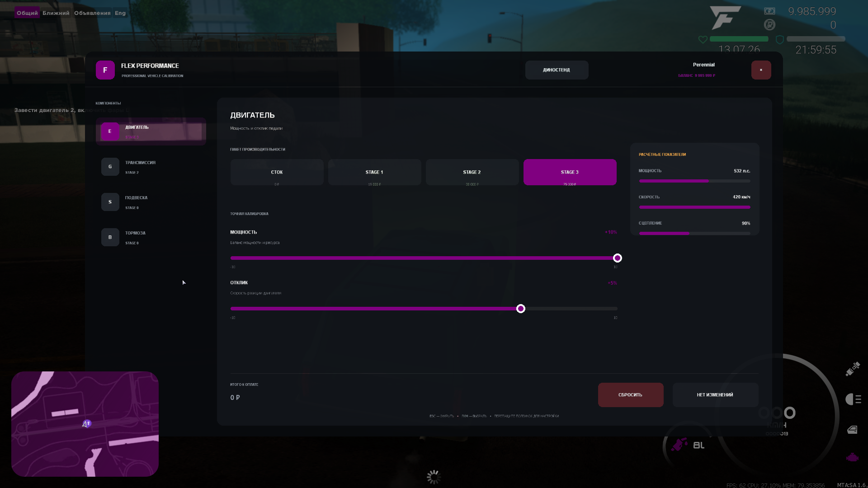Click the purple engine icon bottom right
Screen dimensions: 868x488
[x=853, y=457]
